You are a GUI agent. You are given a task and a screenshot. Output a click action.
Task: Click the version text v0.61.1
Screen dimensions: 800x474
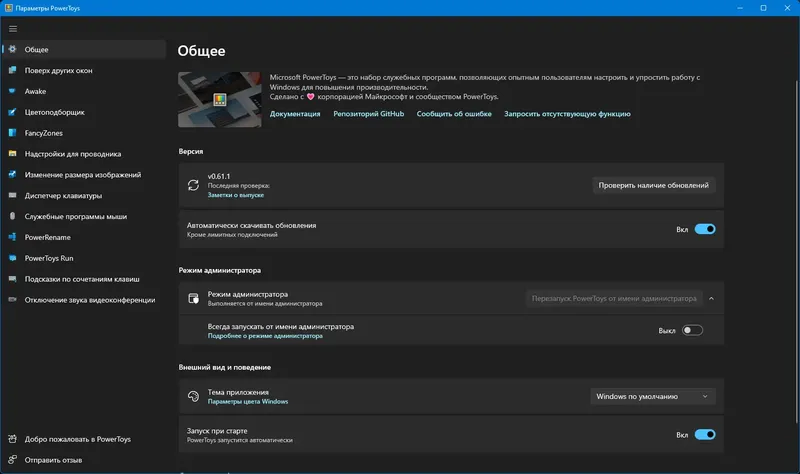point(219,176)
